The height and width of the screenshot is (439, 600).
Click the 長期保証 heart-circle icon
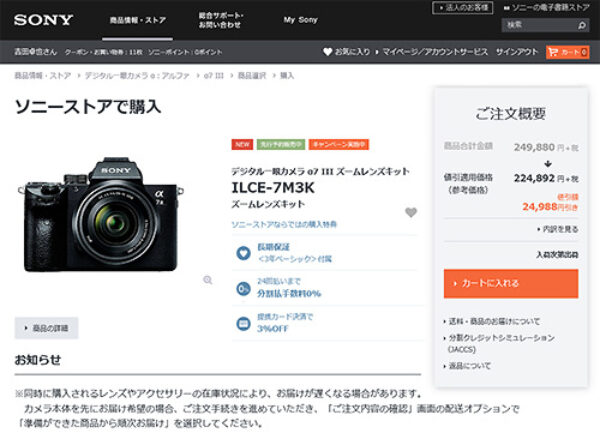point(243,253)
